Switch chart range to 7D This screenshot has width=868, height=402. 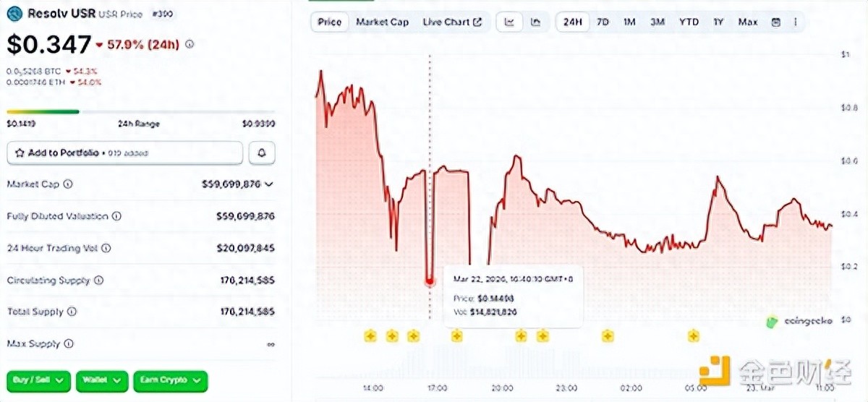point(603,22)
